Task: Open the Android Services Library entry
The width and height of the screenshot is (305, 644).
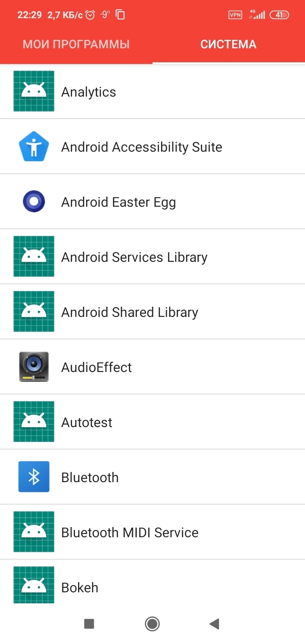Action: (x=152, y=257)
